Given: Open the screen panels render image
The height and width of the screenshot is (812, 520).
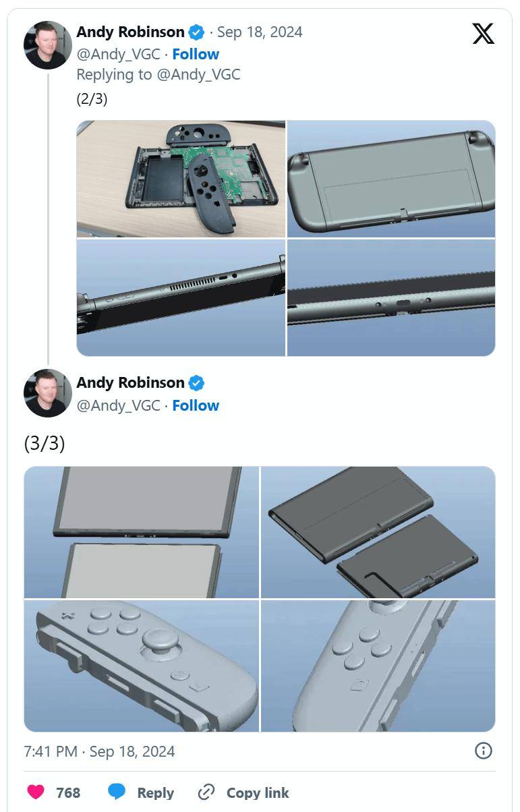Looking at the screenshot, I should click(142, 532).
